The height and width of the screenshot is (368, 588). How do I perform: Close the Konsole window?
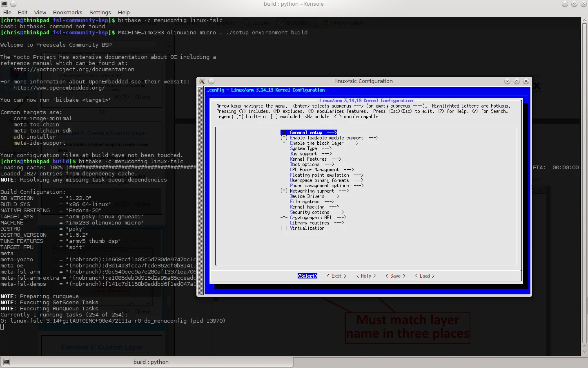point(583,4)
